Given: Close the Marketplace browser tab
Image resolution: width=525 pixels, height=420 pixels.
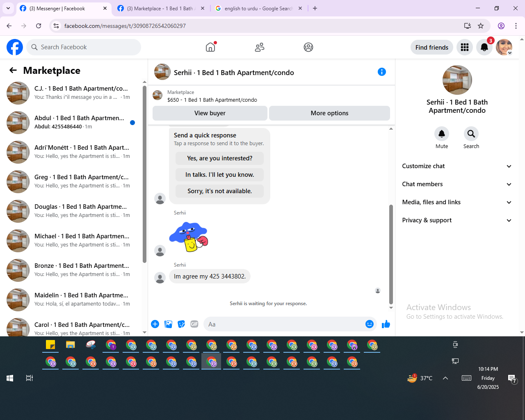Looking at the screenshot, I should coord(203,8).
